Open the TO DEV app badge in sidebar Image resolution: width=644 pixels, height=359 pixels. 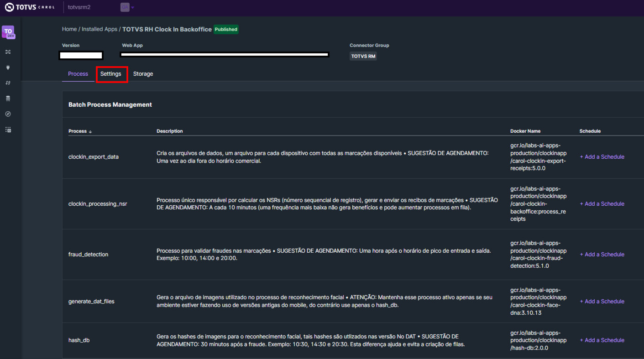(x=8, y=32)
